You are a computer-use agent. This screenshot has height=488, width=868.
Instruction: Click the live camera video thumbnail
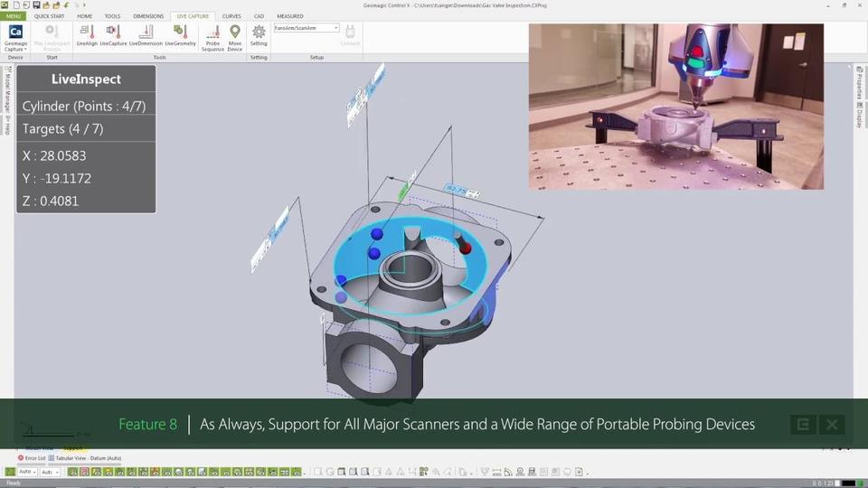click(x=676, y=107)
